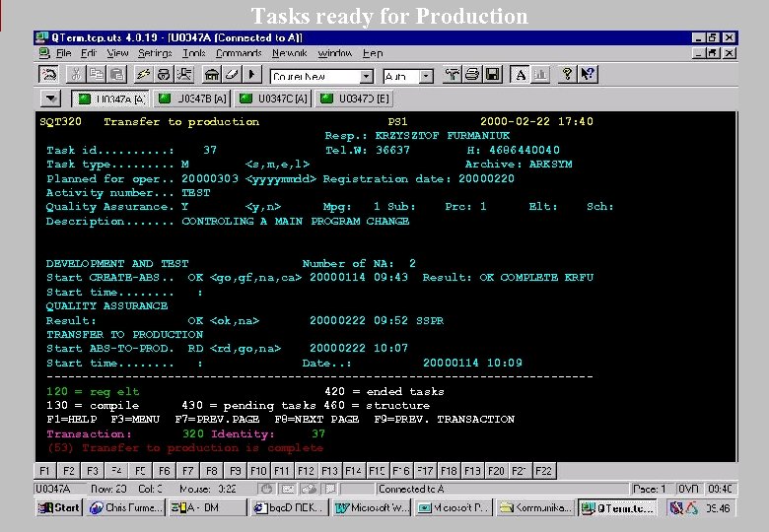Click the document icon left of File menu
This screenshot has height=532, width=769.
pos(44,53)
